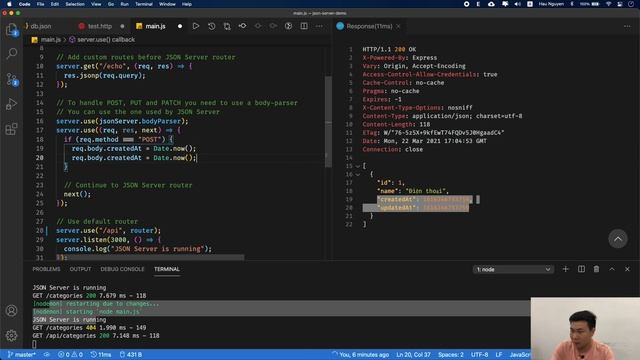Open the Apple menu
Image resolution: width=640 pixels, height=360 pixels.
point(9,4)
